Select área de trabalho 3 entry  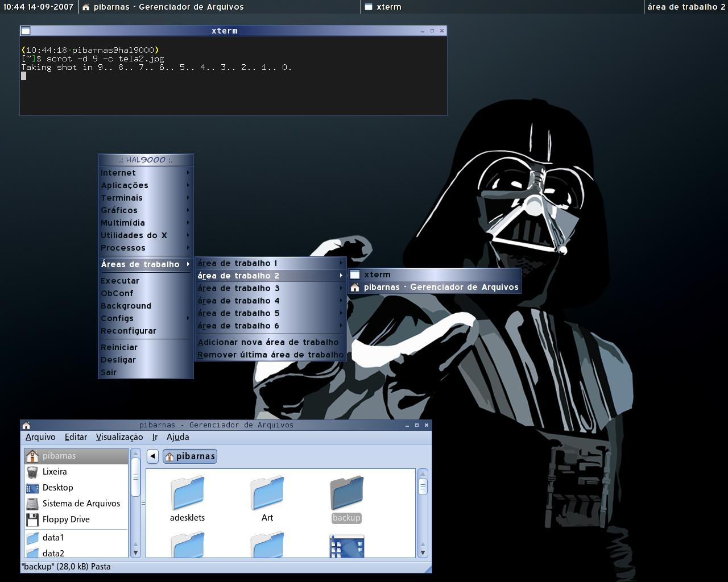tap(271, 288)
